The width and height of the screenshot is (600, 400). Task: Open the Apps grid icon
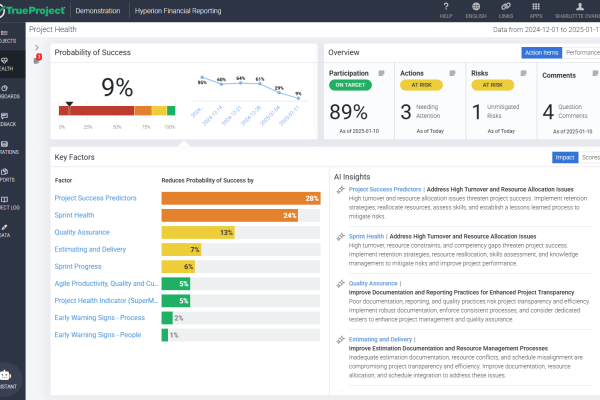[536, 10]
